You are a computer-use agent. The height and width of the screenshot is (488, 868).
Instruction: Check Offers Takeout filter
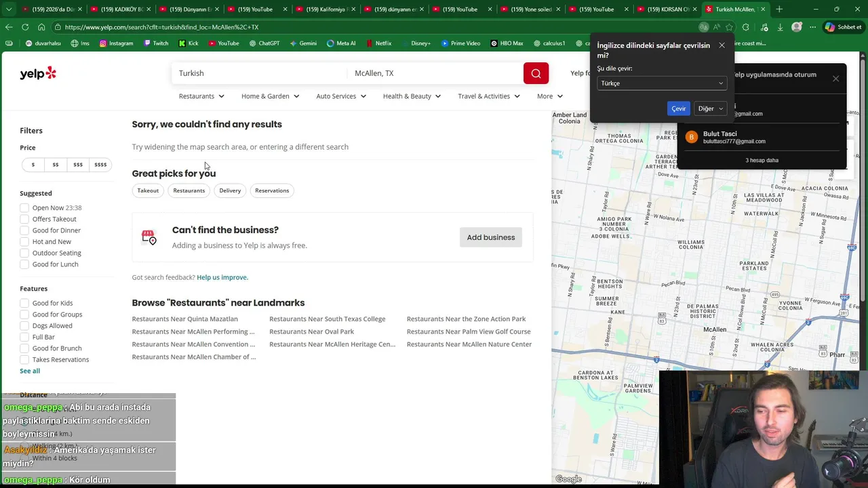pyautogui.click(x=24, y=219)
